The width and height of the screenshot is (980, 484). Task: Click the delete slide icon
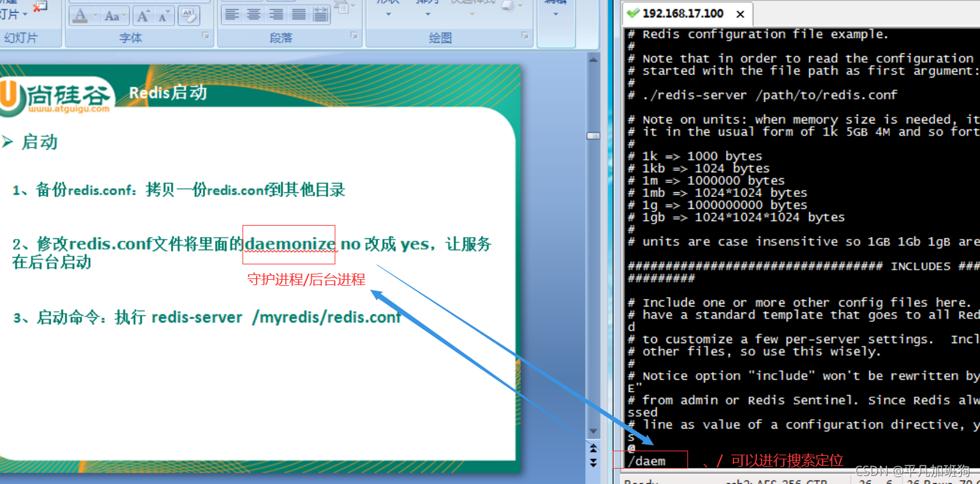(x=40, y=7)
